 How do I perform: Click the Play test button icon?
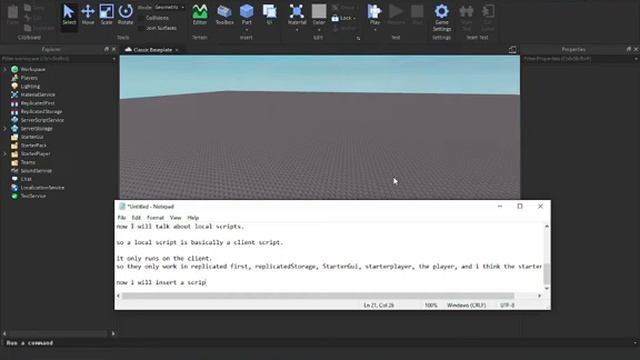point(374,11)
